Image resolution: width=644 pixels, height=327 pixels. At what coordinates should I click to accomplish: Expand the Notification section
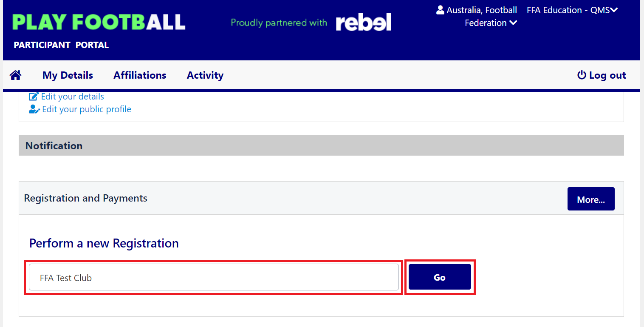point(54,145)
